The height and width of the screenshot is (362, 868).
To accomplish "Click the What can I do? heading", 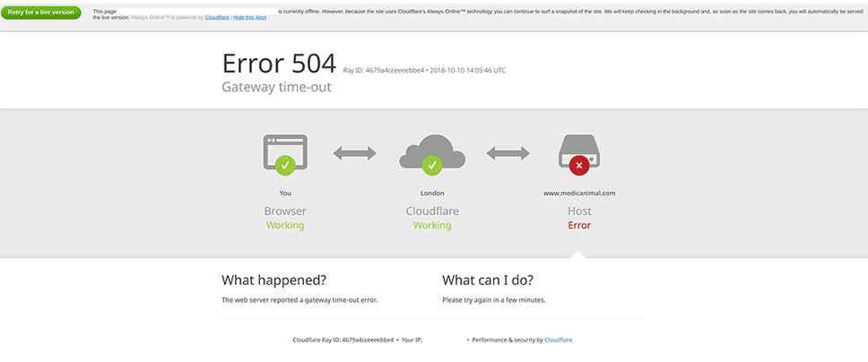I will pos(488,280).
